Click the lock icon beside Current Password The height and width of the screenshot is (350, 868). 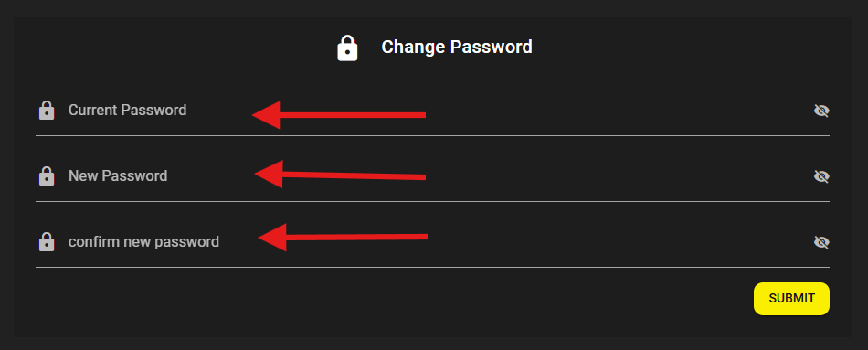(47, 111)
